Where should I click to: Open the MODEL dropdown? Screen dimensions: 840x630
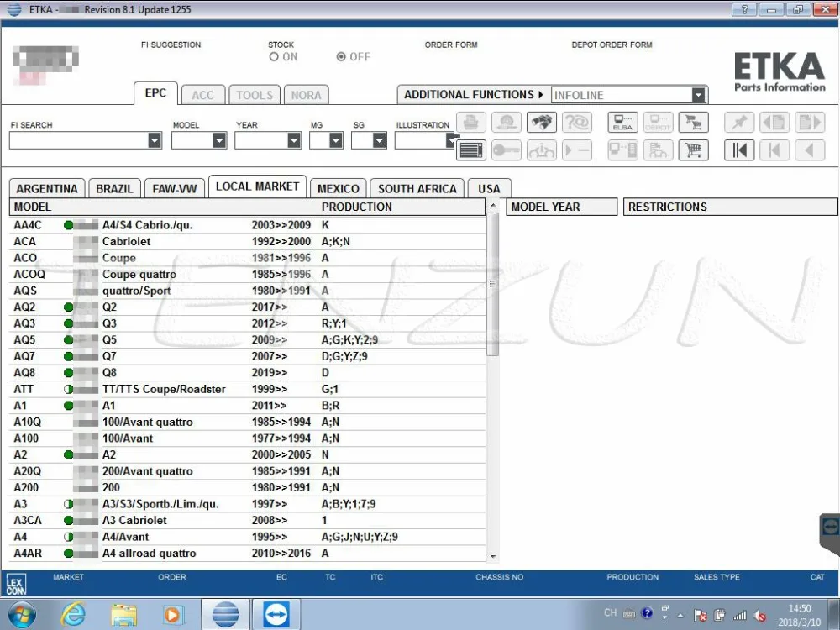tap(219, 140)
